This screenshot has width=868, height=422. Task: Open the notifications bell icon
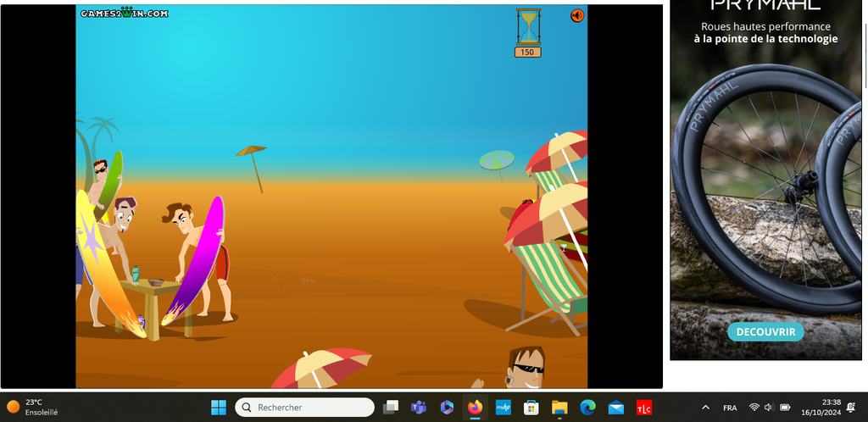(851, 408)
